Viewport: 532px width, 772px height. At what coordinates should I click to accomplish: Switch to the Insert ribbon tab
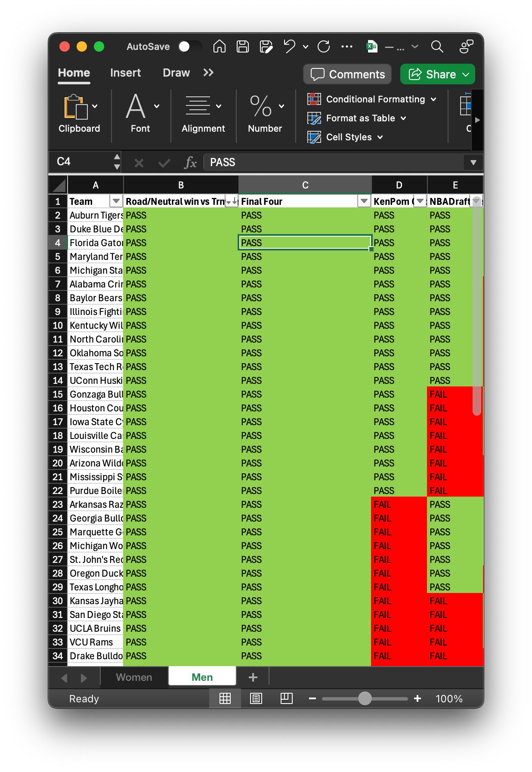click(x=125, y=73)
